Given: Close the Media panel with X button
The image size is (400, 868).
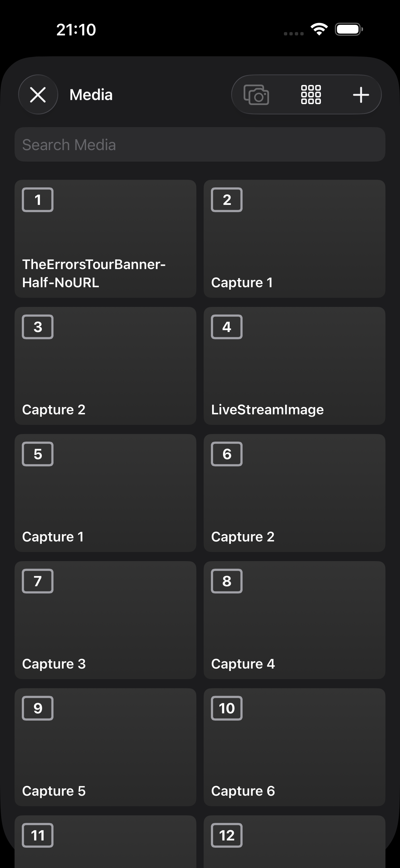Looking at the screenshot, I should tap(38, 95).
